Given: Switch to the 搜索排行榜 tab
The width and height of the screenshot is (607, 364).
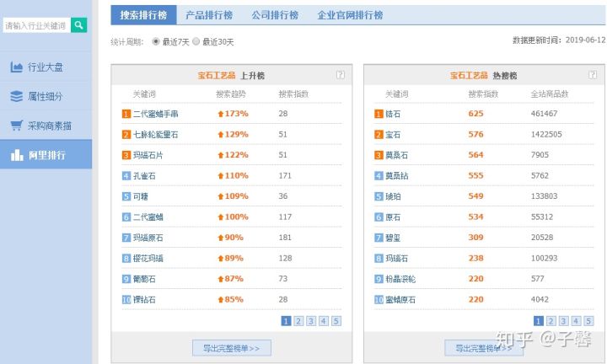Looking at the screenshot, I should point(143,15).
